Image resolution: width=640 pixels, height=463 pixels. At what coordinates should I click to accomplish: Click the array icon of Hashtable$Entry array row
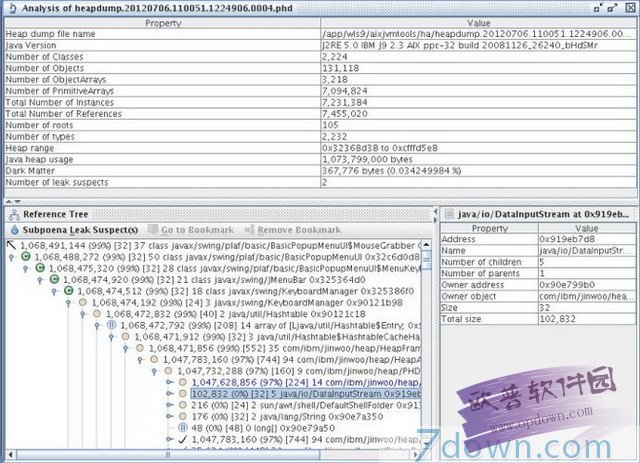(111, 325)
